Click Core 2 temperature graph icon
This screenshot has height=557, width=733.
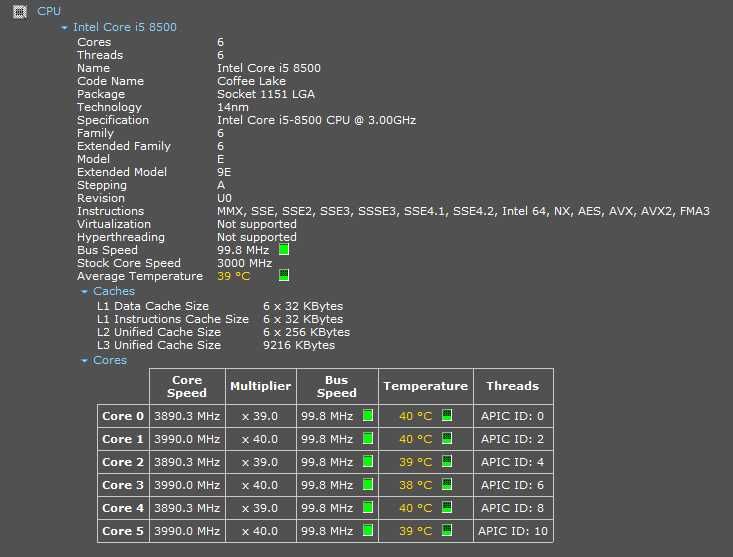(x=447, y=462)
